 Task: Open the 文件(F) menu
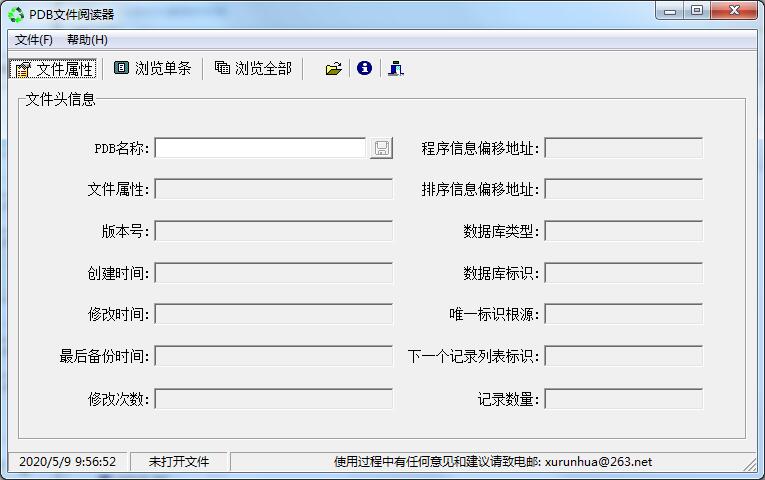(x=34, y=40)
